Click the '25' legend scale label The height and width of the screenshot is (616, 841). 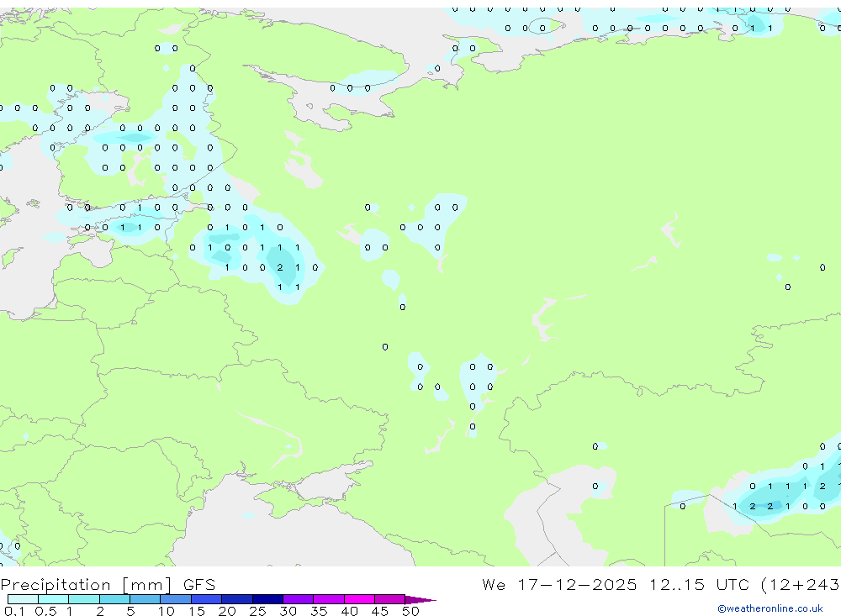coord(257,611)
